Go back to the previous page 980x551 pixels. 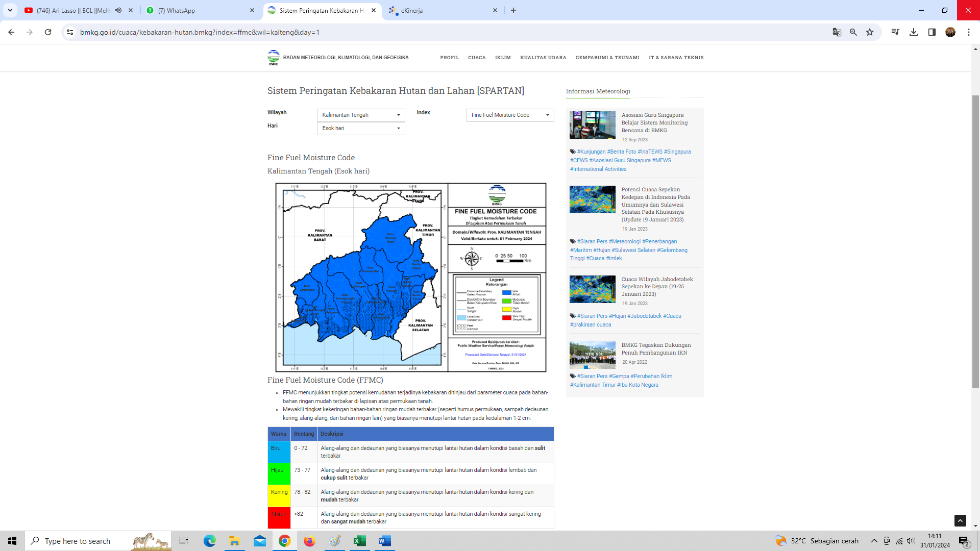tap(11, 32)
